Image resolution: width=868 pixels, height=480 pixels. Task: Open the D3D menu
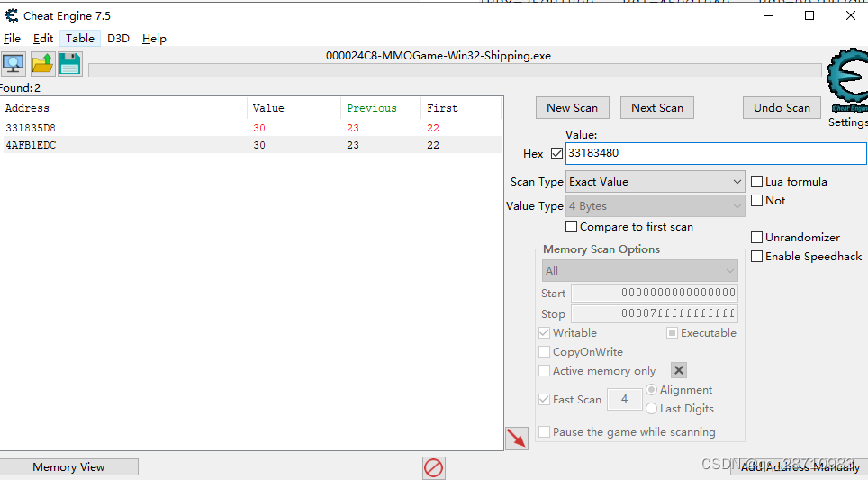point(118,38)
